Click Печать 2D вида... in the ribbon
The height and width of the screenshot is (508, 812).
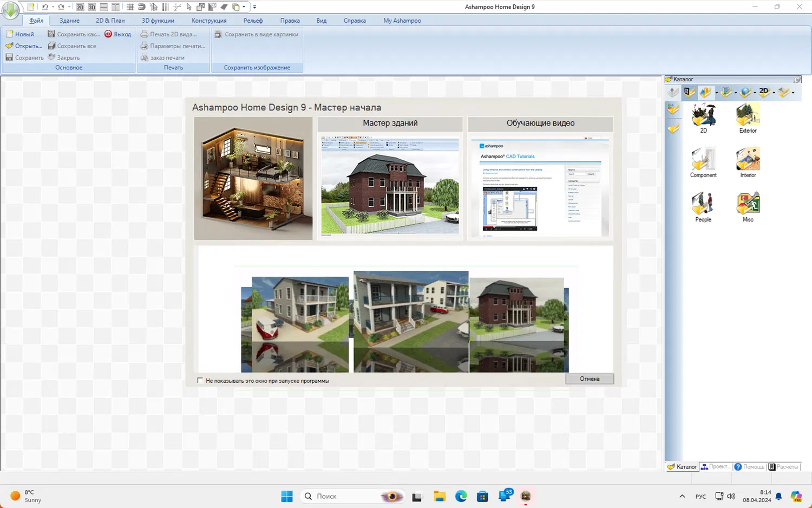(168, 34)
